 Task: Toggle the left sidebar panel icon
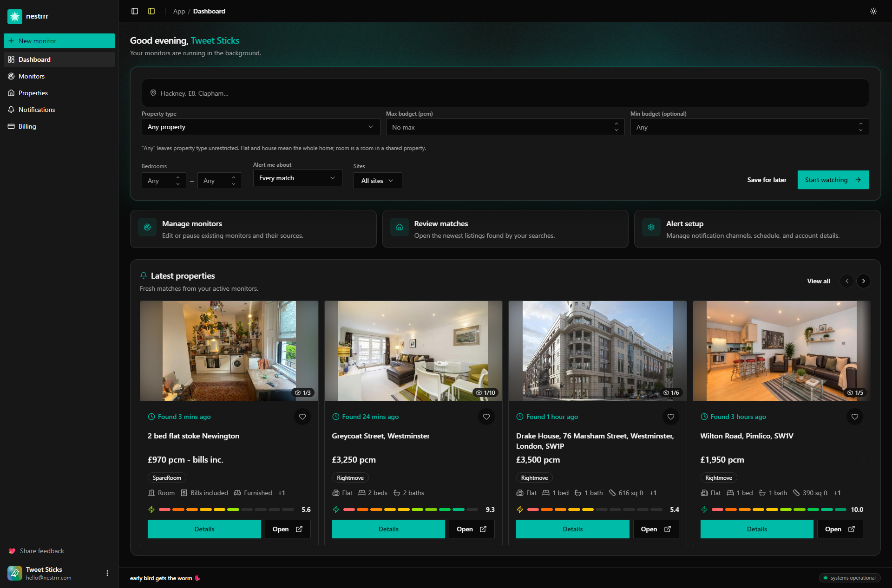click(135, 11)
